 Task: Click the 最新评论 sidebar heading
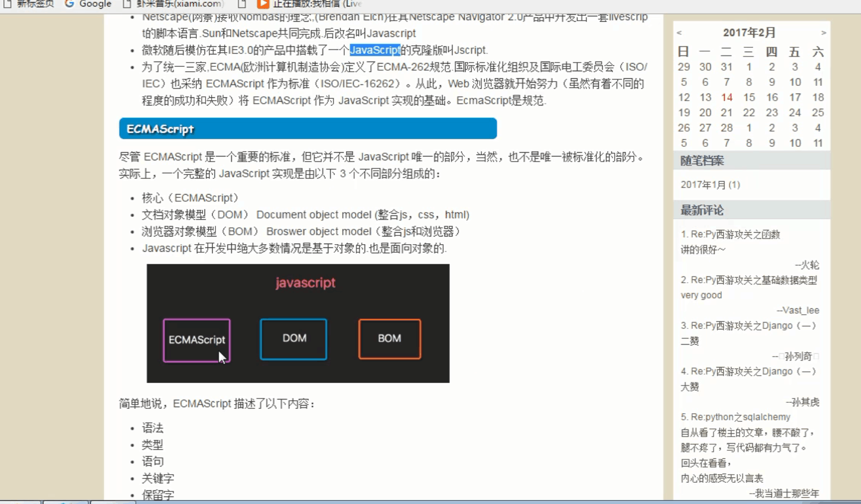[x=702, y=210]
